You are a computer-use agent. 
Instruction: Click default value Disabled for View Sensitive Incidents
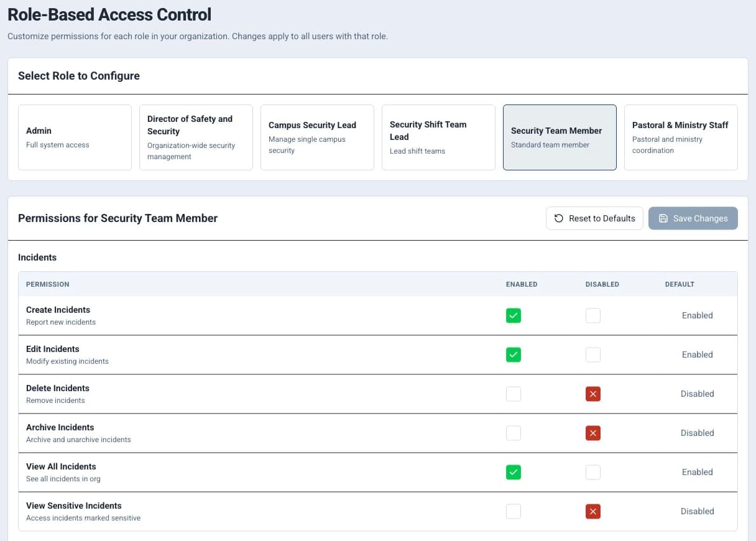(x=698, y=511)
